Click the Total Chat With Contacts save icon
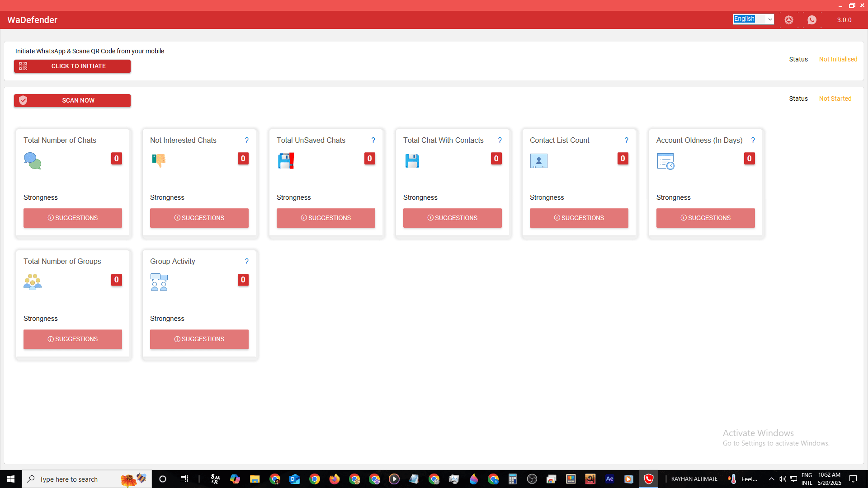 412,161
